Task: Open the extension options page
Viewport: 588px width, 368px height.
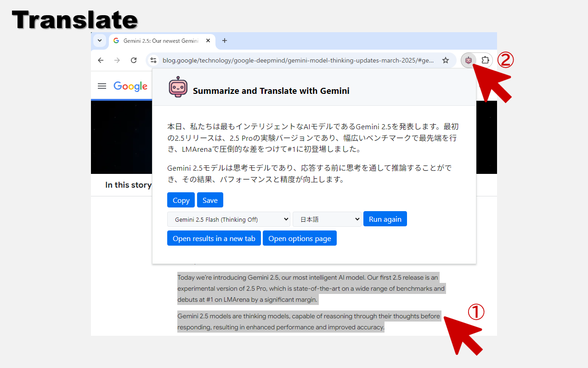Action: [x=300, y=238]
